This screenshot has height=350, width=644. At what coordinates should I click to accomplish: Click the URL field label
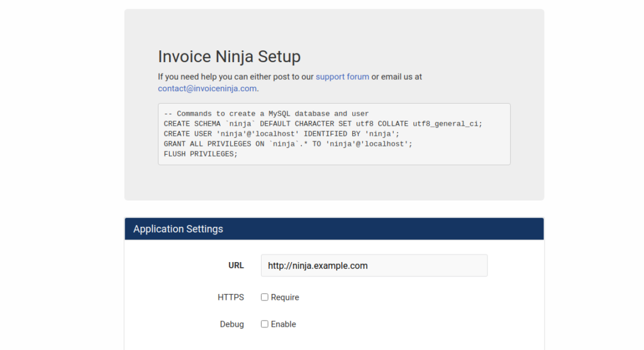236,265
